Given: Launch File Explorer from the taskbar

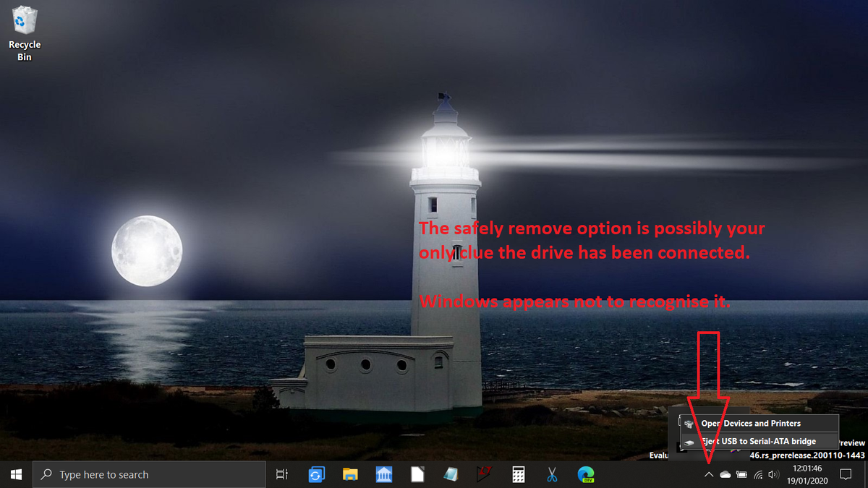Looking at the screenshot, I should click(350, 474).
